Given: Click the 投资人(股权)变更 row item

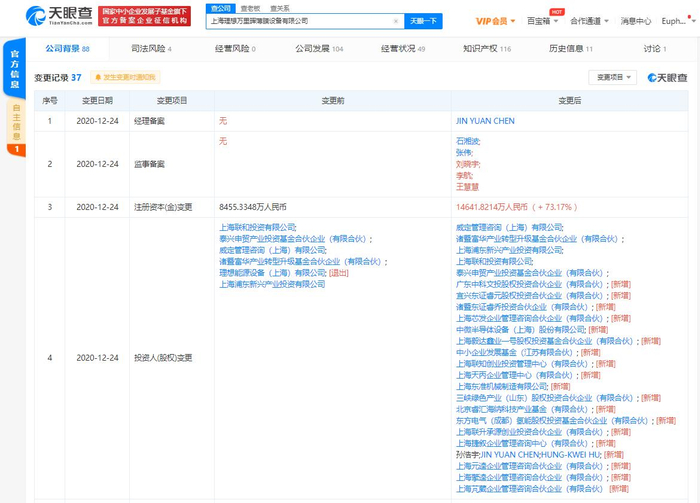Looking at the screenshot, I should pyautogui.click(x=163, y=358).
